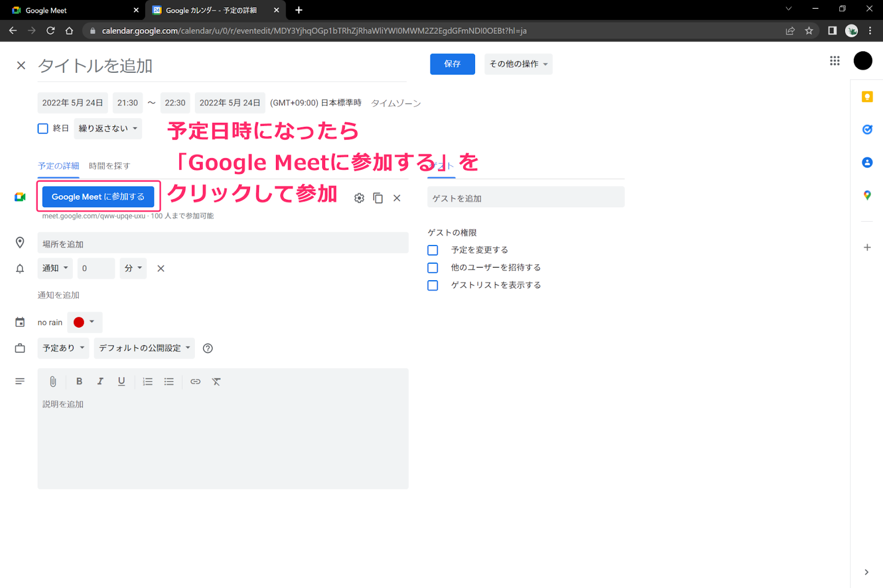Copy the Meet conference info icon
The width and height of the screenshot is (883, 588).
[x=378, y=198]
